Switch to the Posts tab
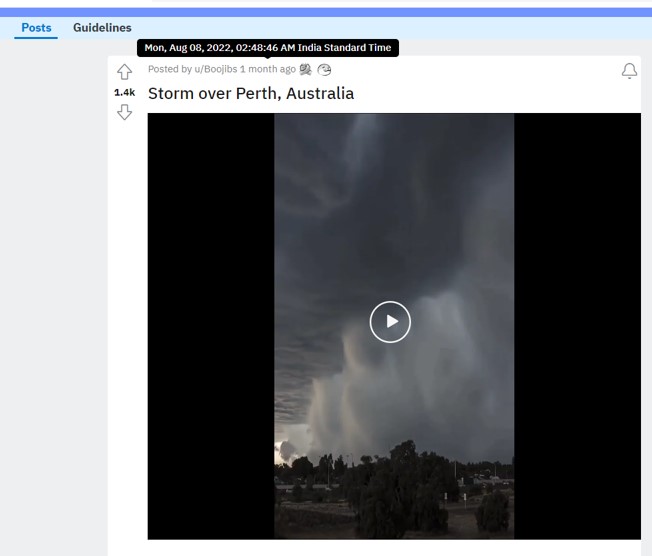 [x=36, y=28]
